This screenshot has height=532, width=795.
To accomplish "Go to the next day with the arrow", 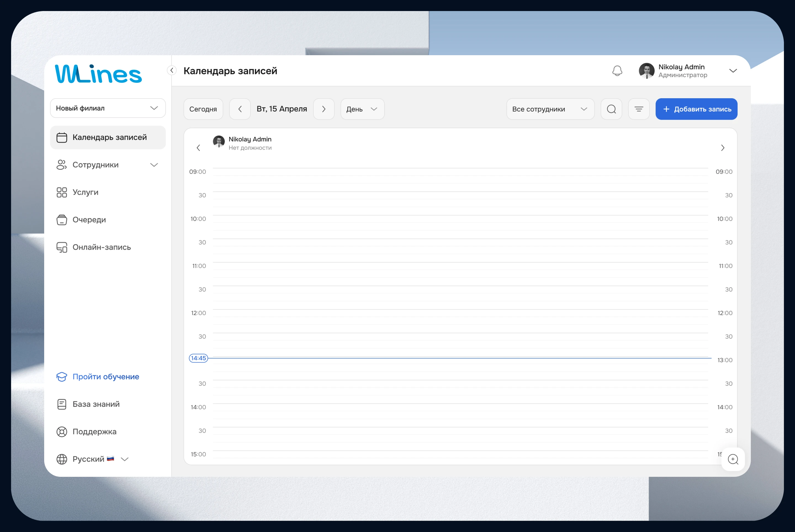I will click(x=324, y=109).
